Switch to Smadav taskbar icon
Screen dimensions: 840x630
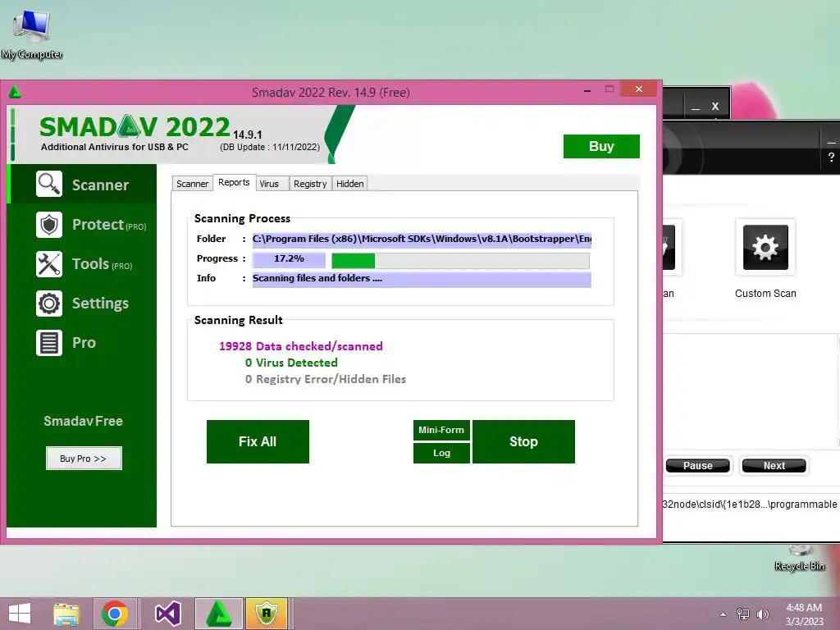click(x=218, y=614)
